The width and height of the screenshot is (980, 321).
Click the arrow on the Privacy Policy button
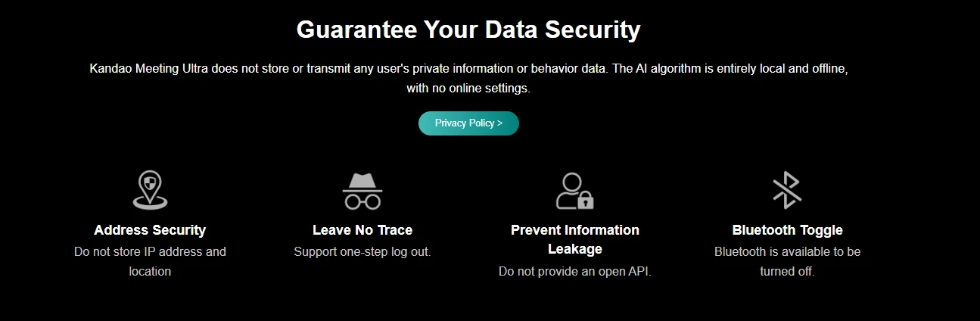pos(499,123)
